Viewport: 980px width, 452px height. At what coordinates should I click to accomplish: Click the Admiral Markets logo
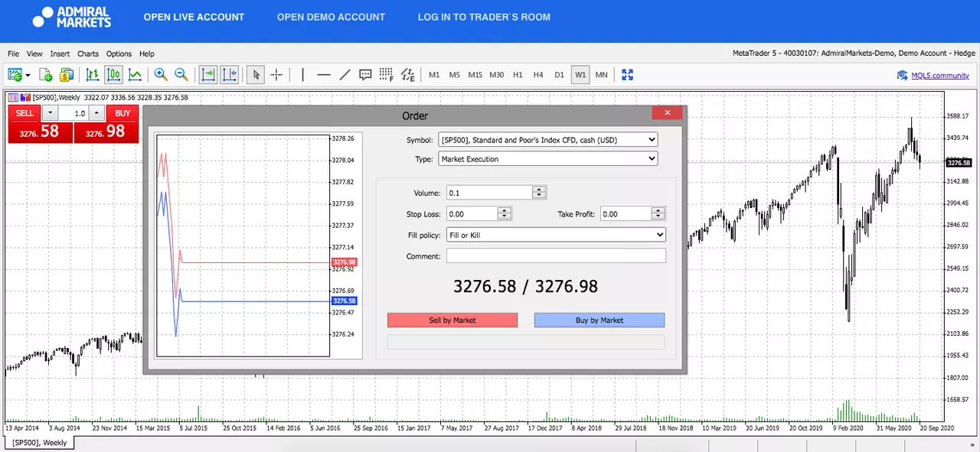(73, 17)
